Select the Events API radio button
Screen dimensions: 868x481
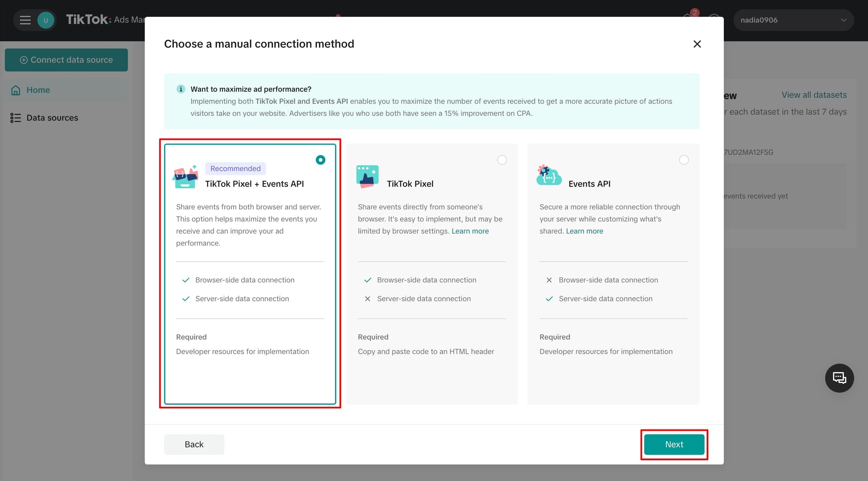click(684, 160)
